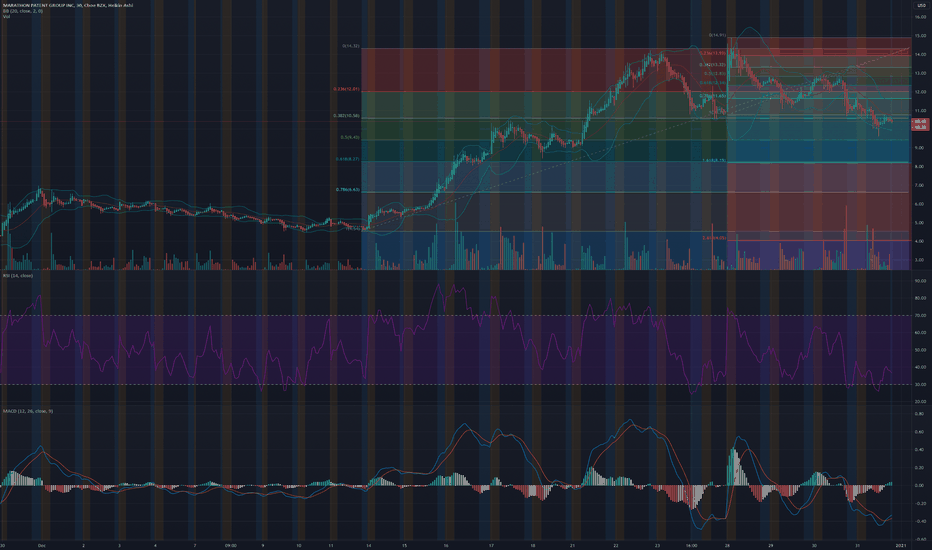The width and height of the screenshot is (932, 550).
Task: Click the 09:00 label on time axis
Action: (231, 545)
